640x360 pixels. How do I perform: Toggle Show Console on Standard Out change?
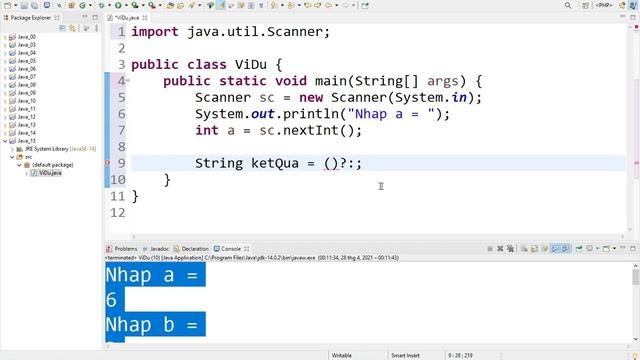tap(555, 249)
